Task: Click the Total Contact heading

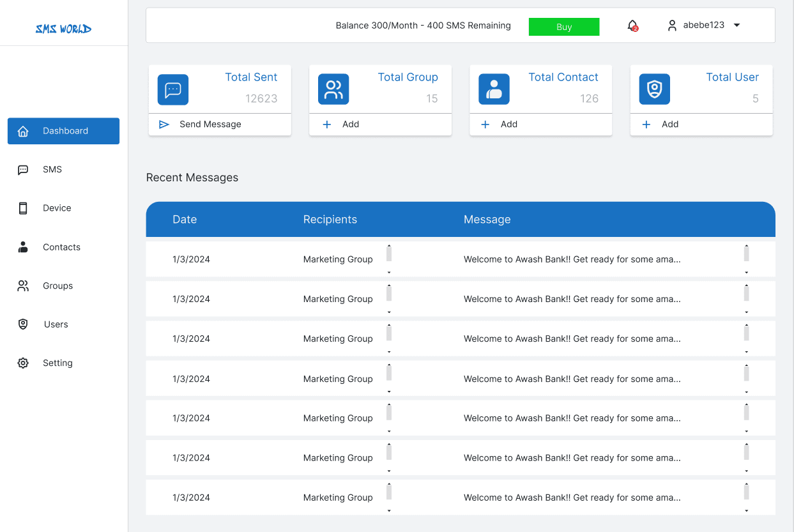Action: click(563, 77)
